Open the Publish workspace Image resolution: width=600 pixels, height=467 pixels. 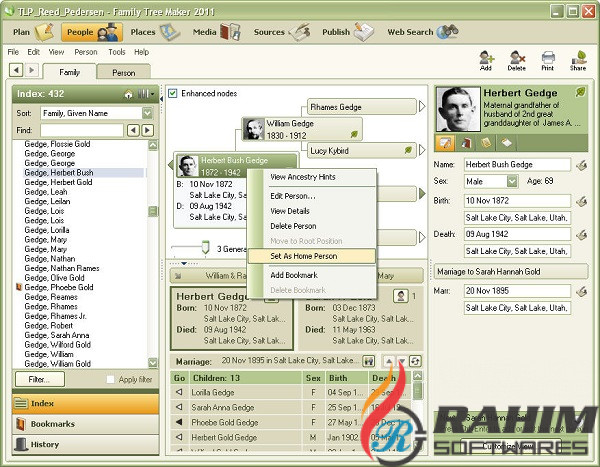[x=347, y=32]
